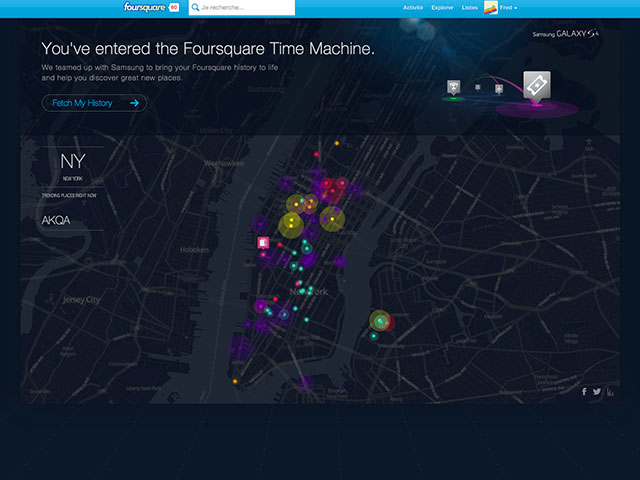
Task: Open the Activité menu item
Action: (413, 7)
